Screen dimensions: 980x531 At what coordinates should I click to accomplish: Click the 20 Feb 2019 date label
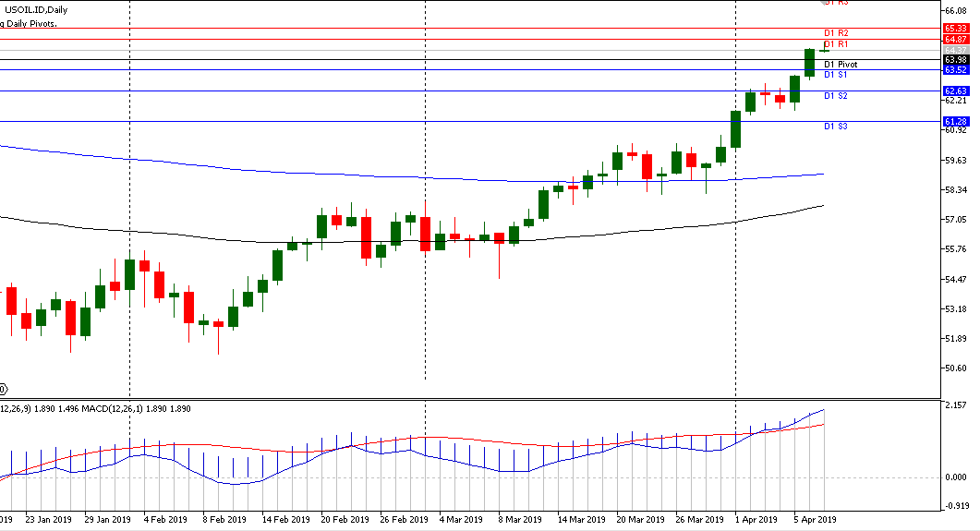tap(345, 519)
